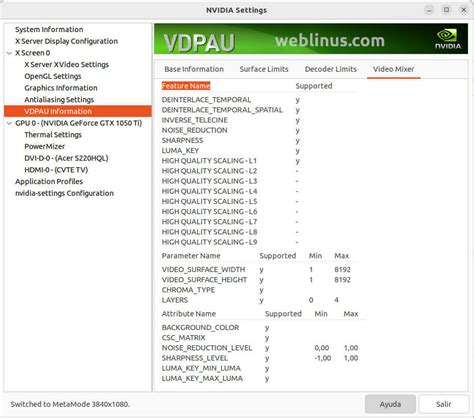Click the DEINTERLACE_TEMPORAL_SPATIAL row
Viewport: 474px width, 418px height.
coord(222,110)
